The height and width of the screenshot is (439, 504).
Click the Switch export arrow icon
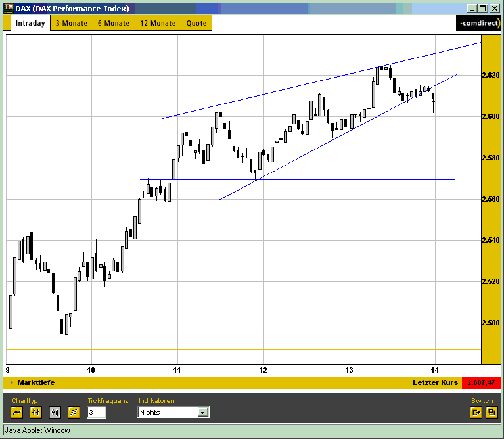[x=476, y=412]
